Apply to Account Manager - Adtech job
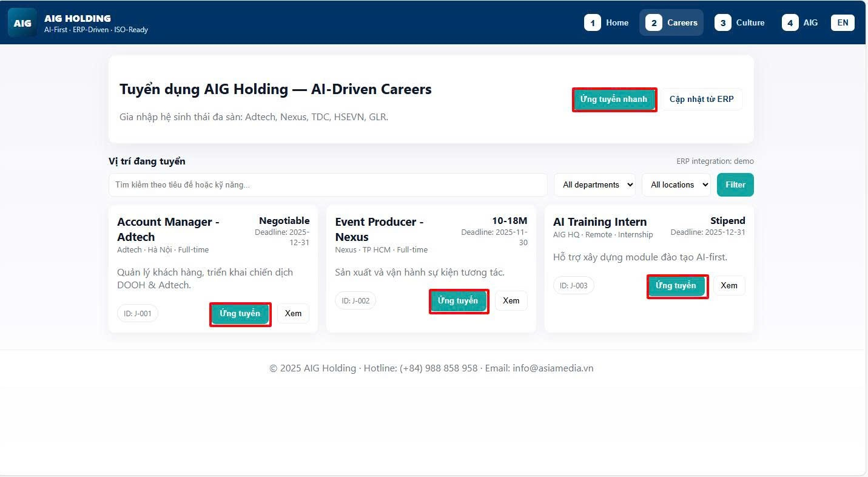The image size is (868, 477). point(240,314)
